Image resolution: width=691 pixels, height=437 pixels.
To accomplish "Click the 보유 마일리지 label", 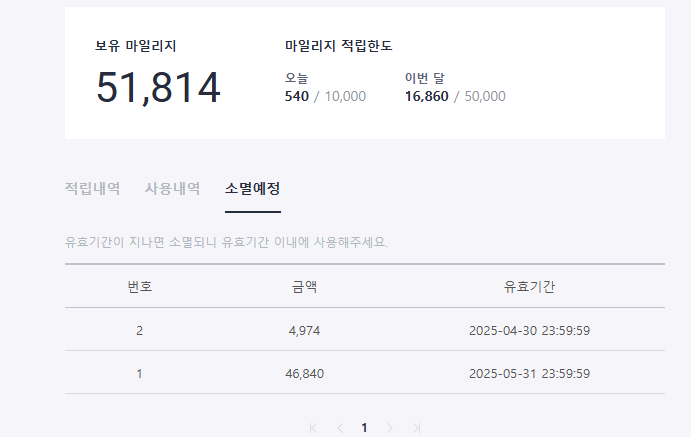I will pos(136,46).
